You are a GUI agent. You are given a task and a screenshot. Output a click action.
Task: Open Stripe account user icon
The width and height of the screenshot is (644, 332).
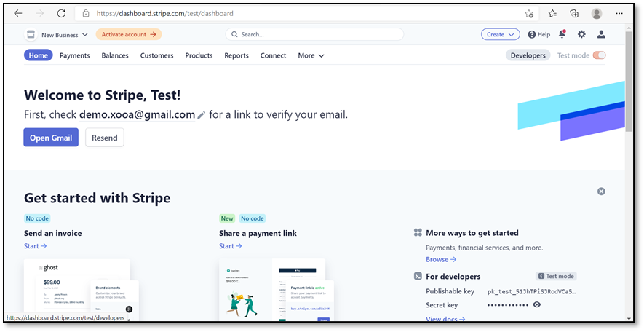tap(601, 34)
